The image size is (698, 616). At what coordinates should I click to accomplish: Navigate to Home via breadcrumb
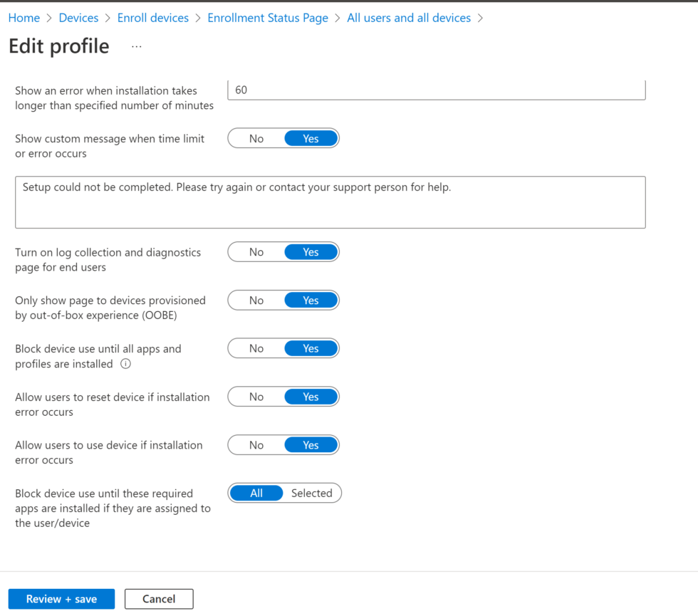[x=24, y=17]
